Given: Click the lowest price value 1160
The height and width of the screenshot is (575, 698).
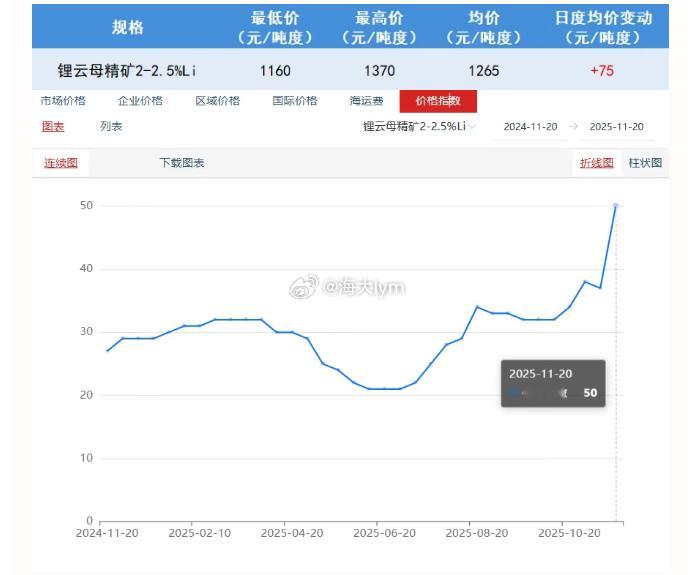Looking at the screenshot, I should pos(275,71).
